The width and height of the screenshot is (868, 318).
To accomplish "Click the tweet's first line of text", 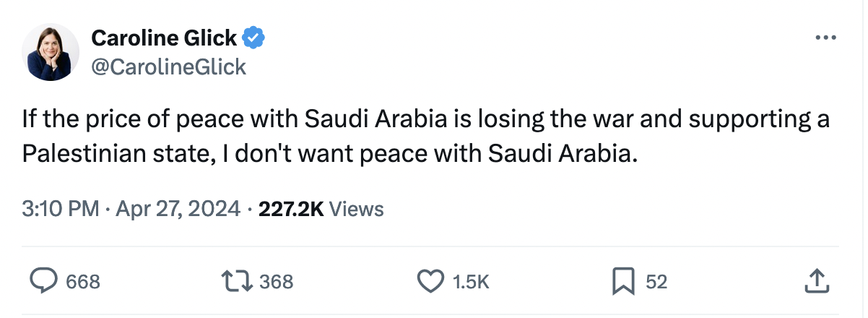I will pos(426,120).
